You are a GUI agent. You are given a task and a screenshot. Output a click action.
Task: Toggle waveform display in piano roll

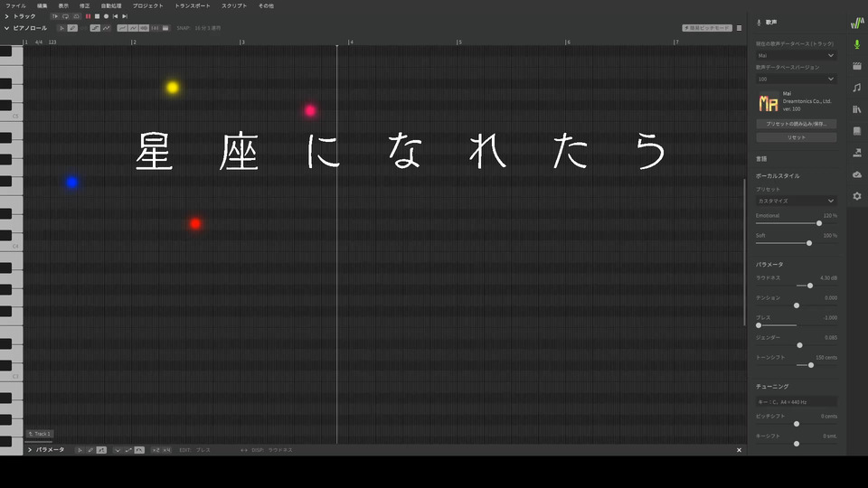coord(144,28)
